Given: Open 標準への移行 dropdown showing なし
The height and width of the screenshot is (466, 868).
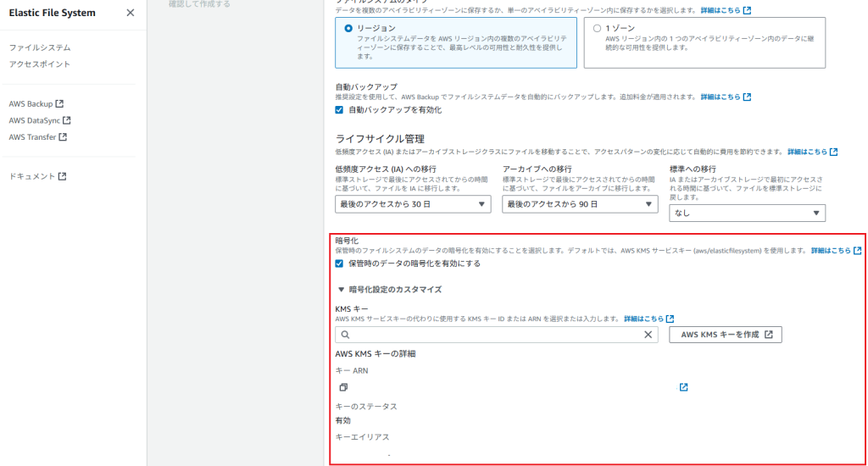Looking at the screenshot, I should point(747,213).
